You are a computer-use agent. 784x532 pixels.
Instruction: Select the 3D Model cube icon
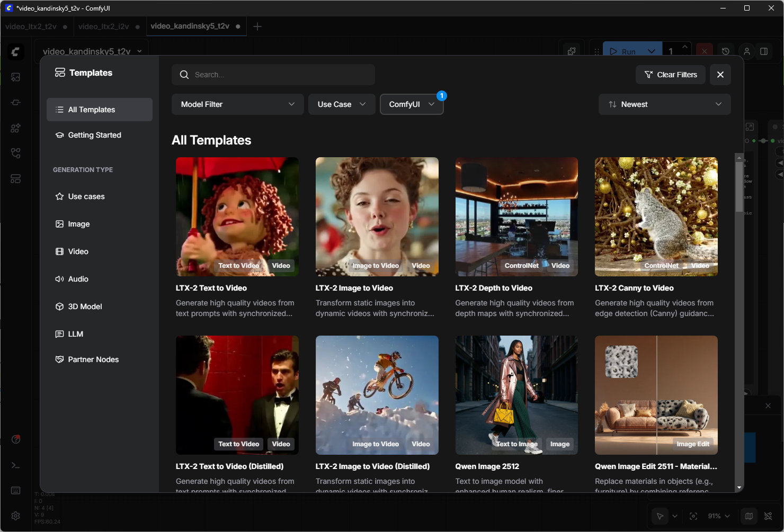click(60, 306)
